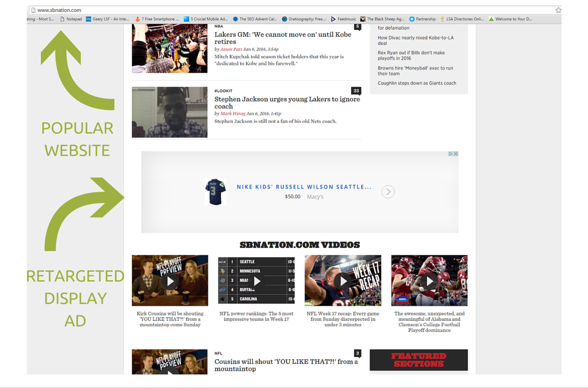The width and height of the screenshot is (588, 388).
Task: Click 'Stephen Jackson is still not a fan' summary
Action: pyautogui.click(x=275, y=121)
